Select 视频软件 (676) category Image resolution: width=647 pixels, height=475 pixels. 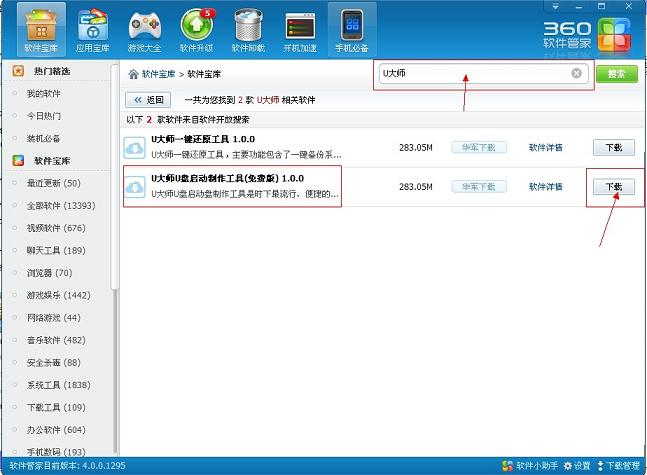tap(56, 228)
